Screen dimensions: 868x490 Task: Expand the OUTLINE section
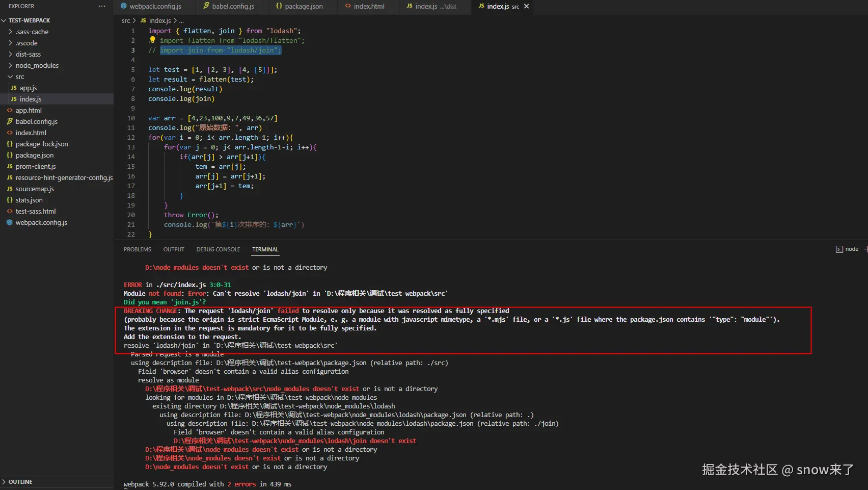tap(4, 482)
